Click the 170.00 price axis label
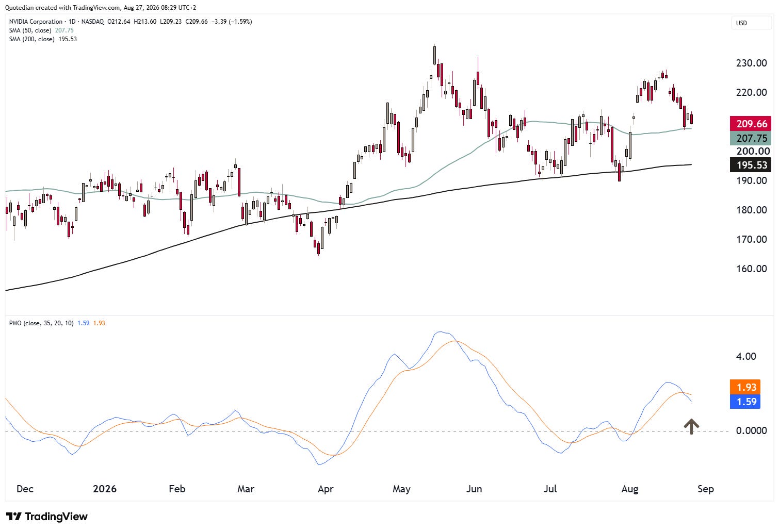Image resolution: width=779 pixels, height=532 pixels. coord(752,239)
